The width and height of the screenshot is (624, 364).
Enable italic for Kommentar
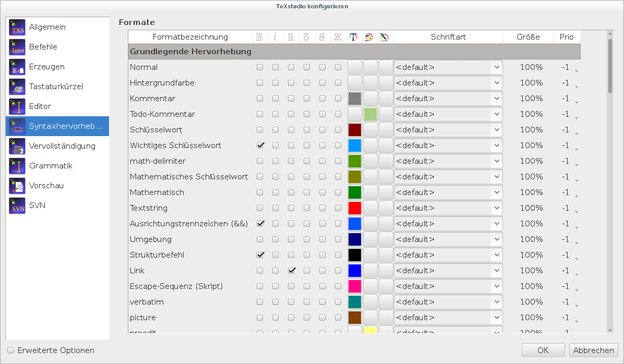[x=275, y=99]
